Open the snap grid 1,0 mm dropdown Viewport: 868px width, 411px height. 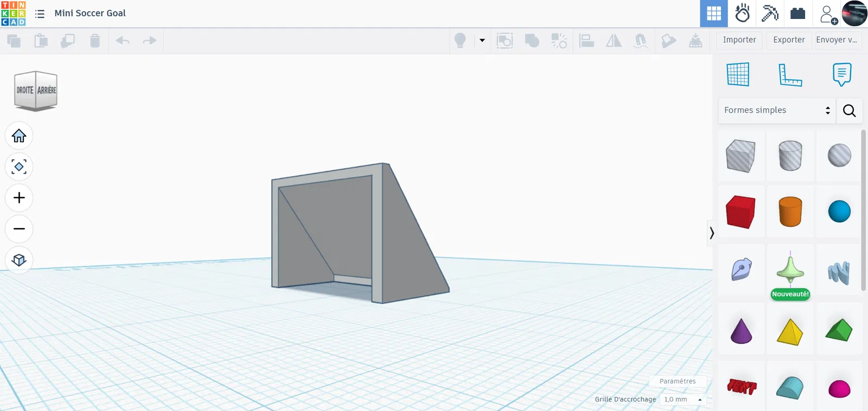tap(683, 400)
